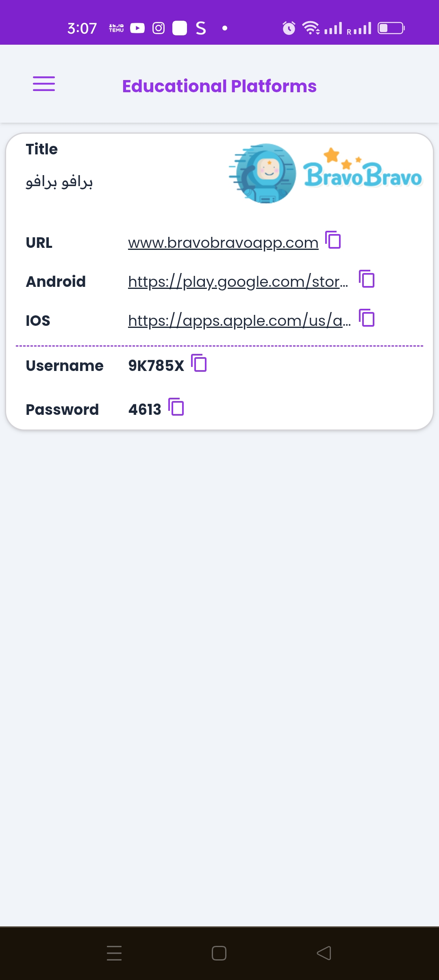Copy the username 9K785X
The image size is (439, 980).
click(x=199, y=363)
